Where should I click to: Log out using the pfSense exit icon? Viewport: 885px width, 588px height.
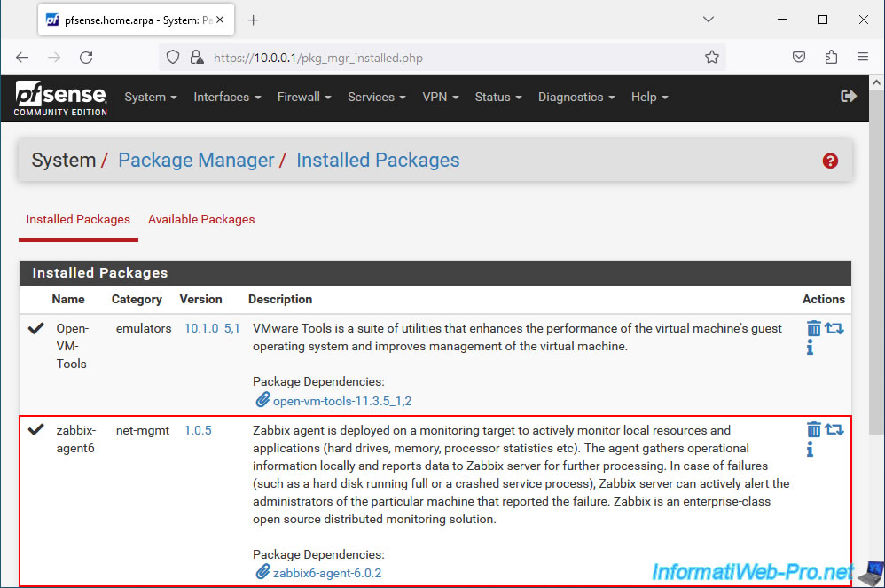pyautogui.click(x=849, y=97)
